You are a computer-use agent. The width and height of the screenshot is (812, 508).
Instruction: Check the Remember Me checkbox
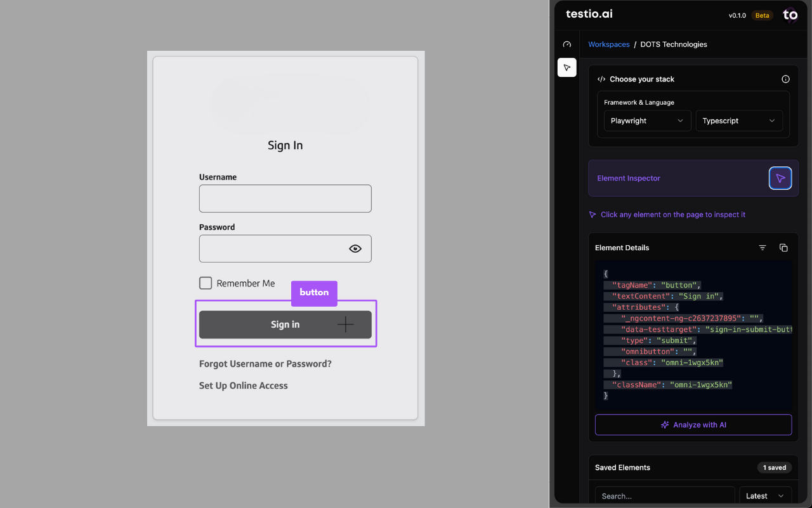click(206, 283)
